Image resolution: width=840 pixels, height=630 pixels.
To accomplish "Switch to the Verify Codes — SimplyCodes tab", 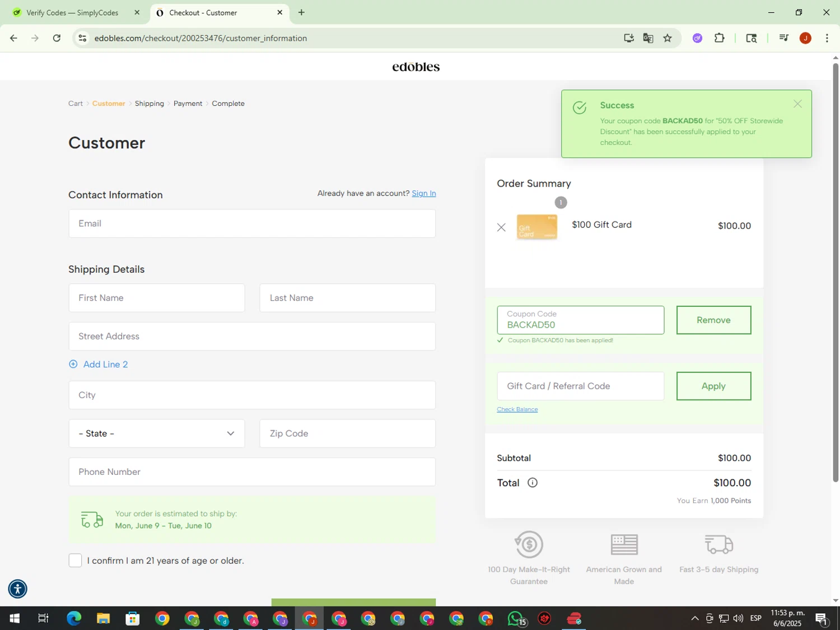I will (x=73, y=12).
